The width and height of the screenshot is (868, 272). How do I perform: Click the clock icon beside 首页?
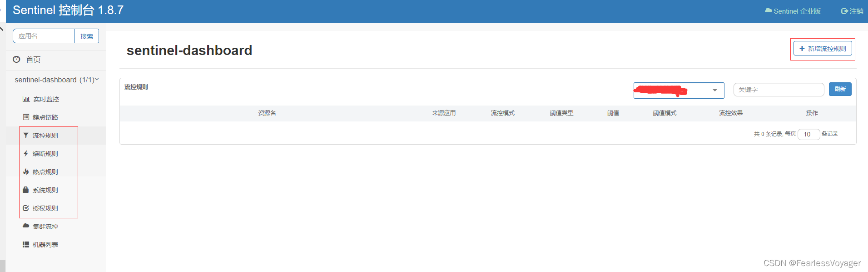17,59
